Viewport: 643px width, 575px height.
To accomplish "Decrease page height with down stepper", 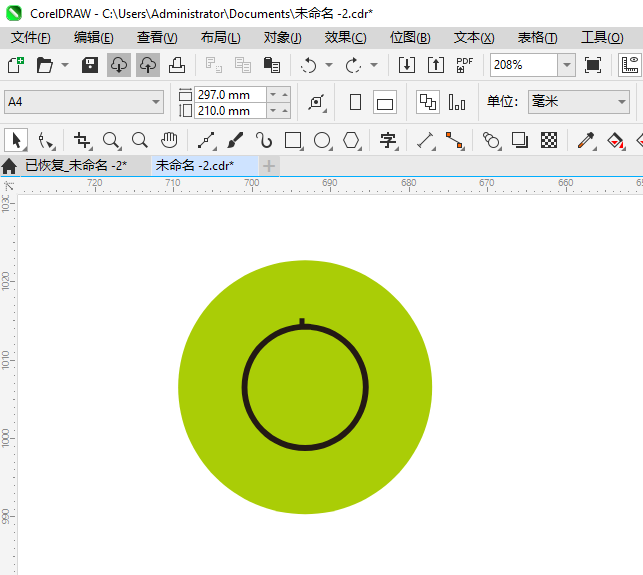I will 273,111.
